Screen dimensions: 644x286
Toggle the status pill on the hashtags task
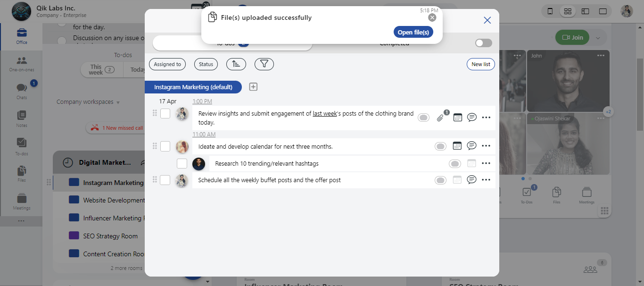pyautogui.click(x=454, y=164)
